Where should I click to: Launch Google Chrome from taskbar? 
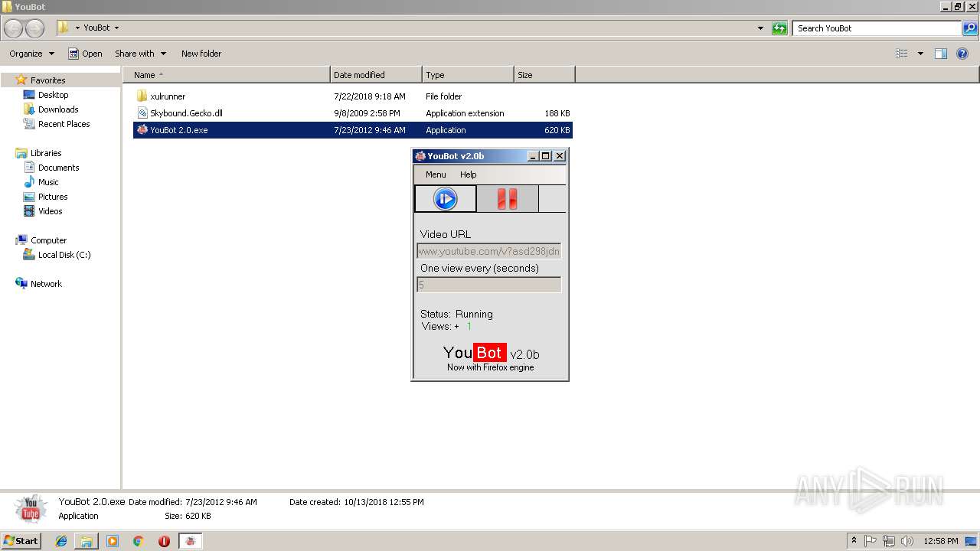[139, 541]
